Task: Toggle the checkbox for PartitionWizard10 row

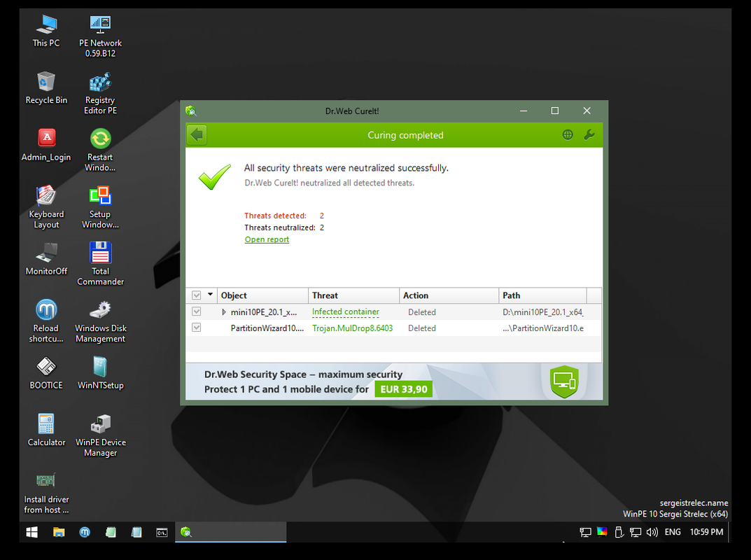Action: (197, 328)
